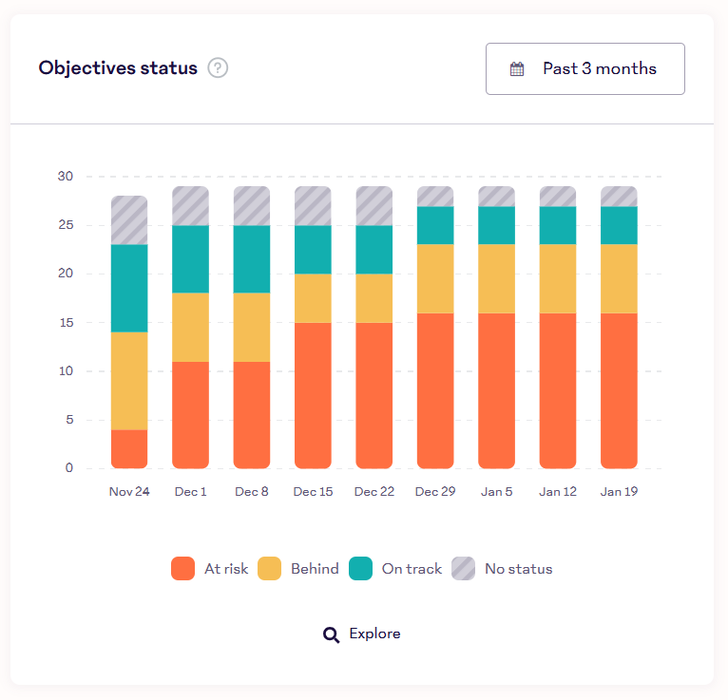728x700 pixels.
Task: Open the Past 3 months dropdown
Action: click(584, 68)
